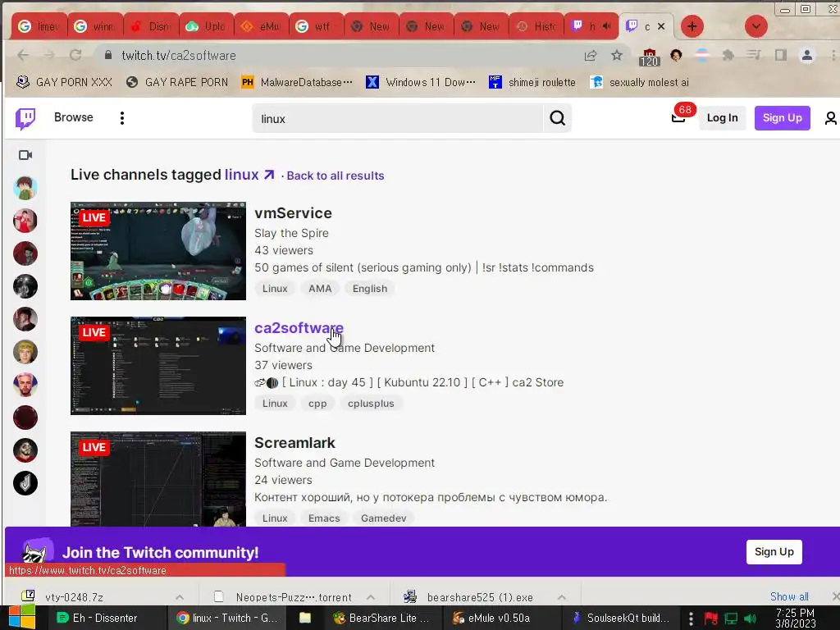Open the MalwareDatabase bookmark
Screen dimensions: 840x630
297,83
